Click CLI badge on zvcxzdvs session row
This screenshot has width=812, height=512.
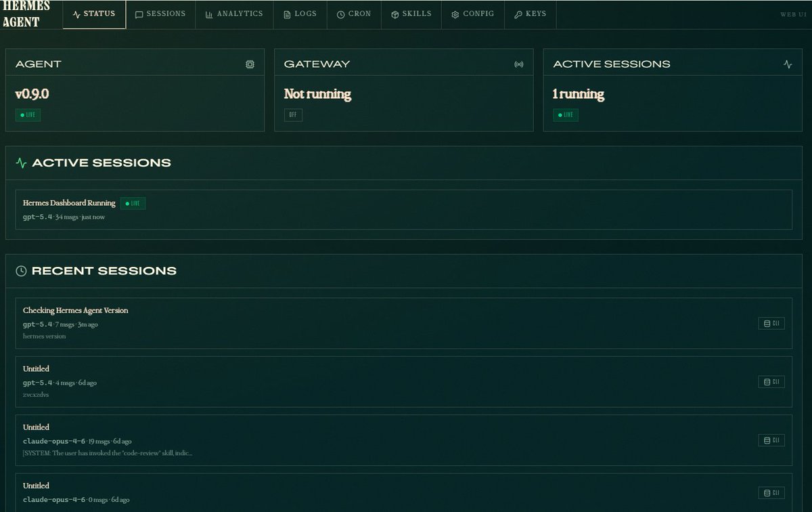pos(771,382)
